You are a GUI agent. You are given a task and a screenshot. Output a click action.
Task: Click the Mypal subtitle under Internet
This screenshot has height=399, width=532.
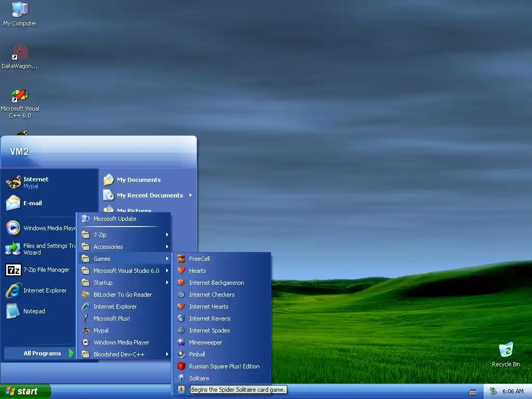(x=31, y=186)
